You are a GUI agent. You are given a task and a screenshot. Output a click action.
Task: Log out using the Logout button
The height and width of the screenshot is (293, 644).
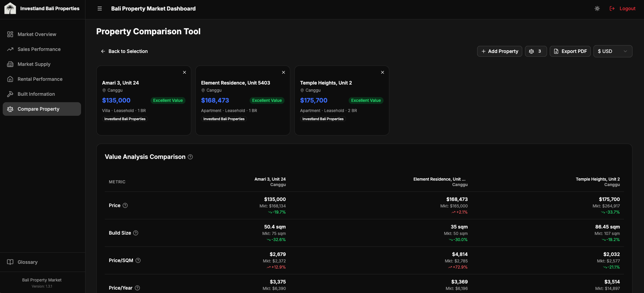(623, 8)
